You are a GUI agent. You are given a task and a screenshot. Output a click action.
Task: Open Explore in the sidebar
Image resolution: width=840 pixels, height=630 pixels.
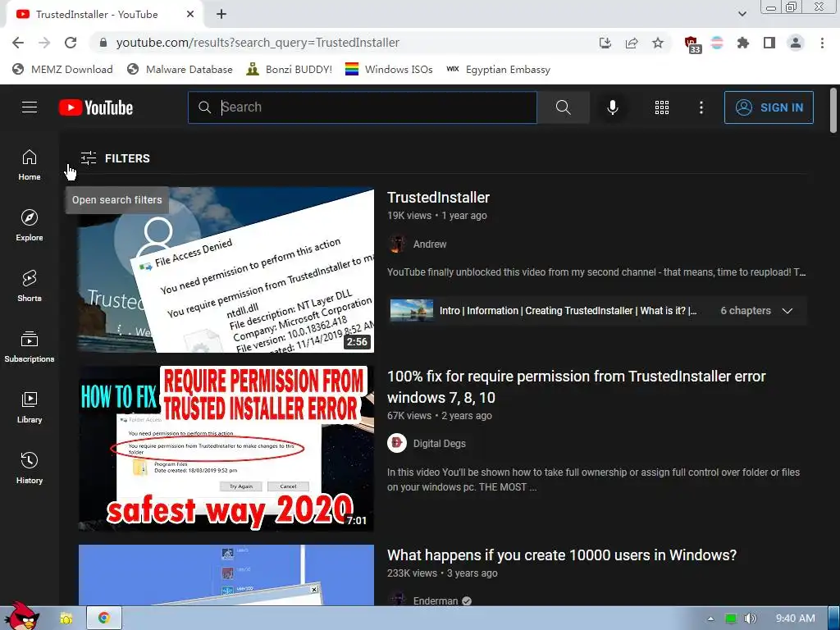point(30,225)
